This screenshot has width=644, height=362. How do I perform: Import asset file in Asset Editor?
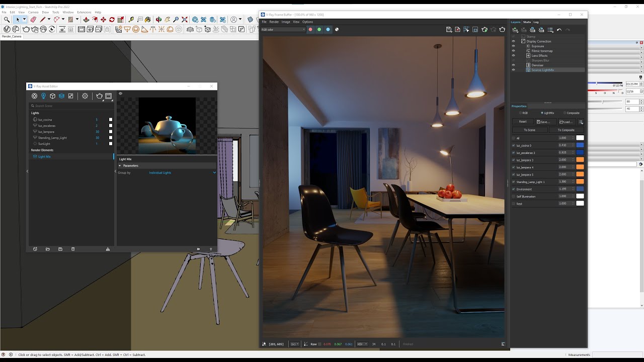click(x=48, y=249)
